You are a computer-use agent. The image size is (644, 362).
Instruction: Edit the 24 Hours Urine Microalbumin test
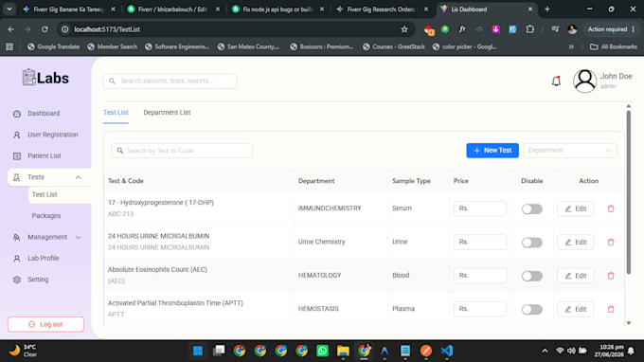(x=576, y=243)
